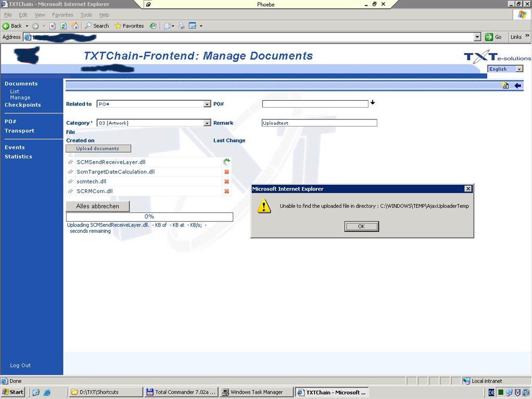
Task: Click the Upload documents button
Action: (98, 148)
